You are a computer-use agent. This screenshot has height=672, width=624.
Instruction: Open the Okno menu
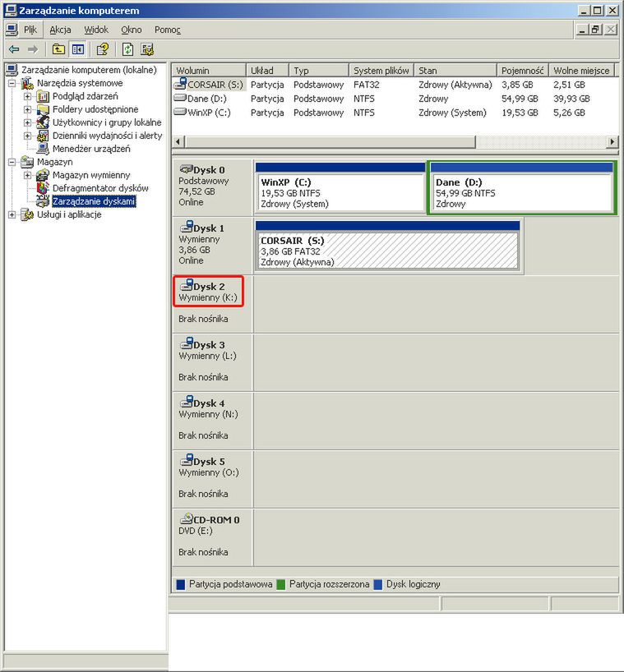coord(132,30)
